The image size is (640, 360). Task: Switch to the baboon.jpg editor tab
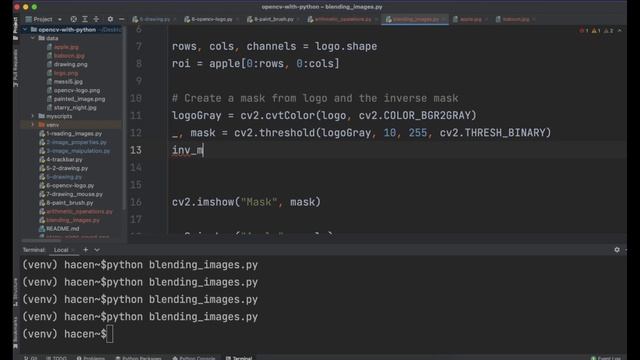(x=515, y=19)
